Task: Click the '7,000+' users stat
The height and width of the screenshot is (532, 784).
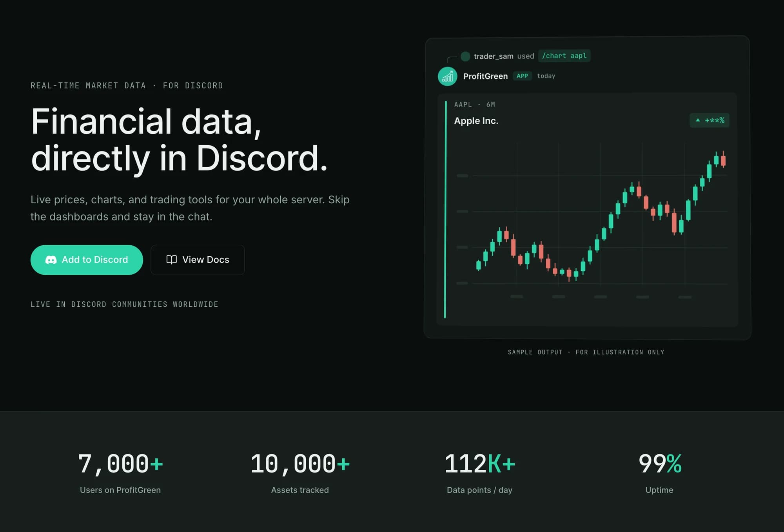Action: tap(120, 464)
